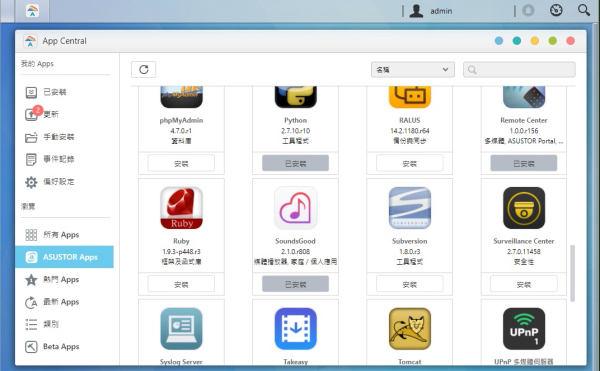Click the app list vertical scrollbar
This screenshot has width=600, height=371.
pyautogui.click(x=572, y=273)
